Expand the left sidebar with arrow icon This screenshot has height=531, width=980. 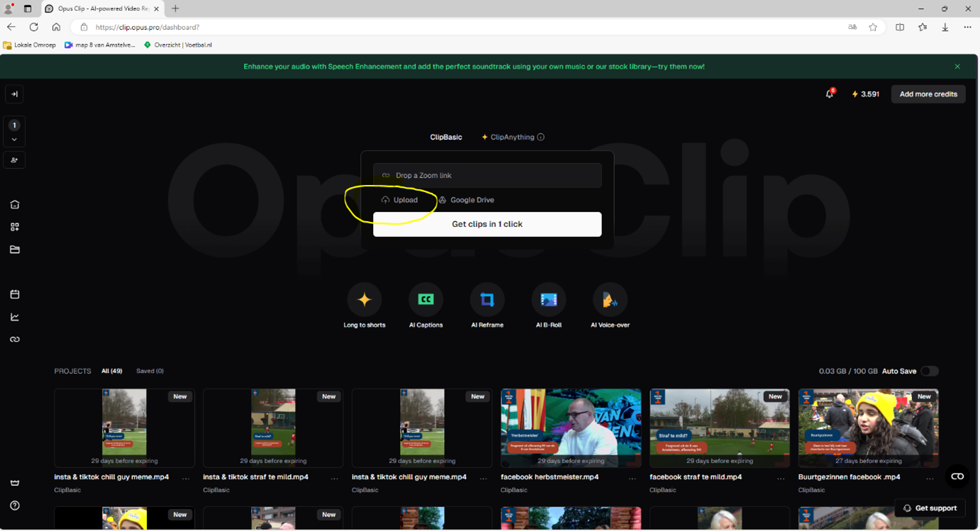point(14,94)
